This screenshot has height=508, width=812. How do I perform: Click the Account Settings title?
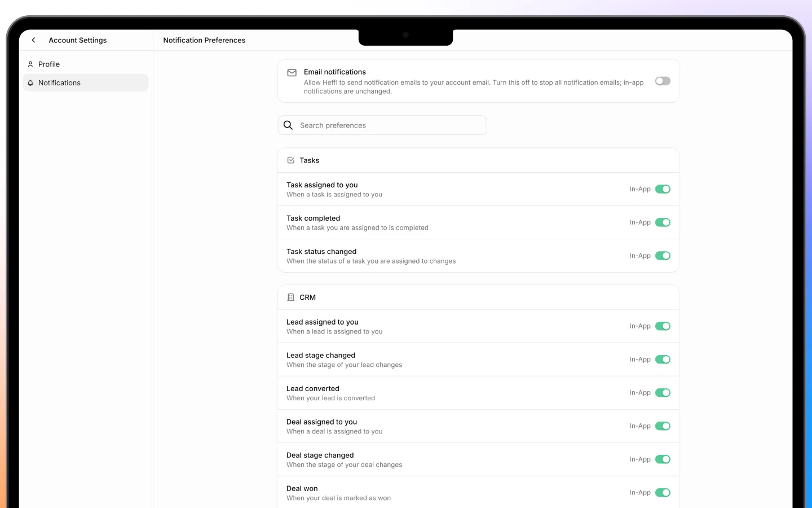coord(78,40)
